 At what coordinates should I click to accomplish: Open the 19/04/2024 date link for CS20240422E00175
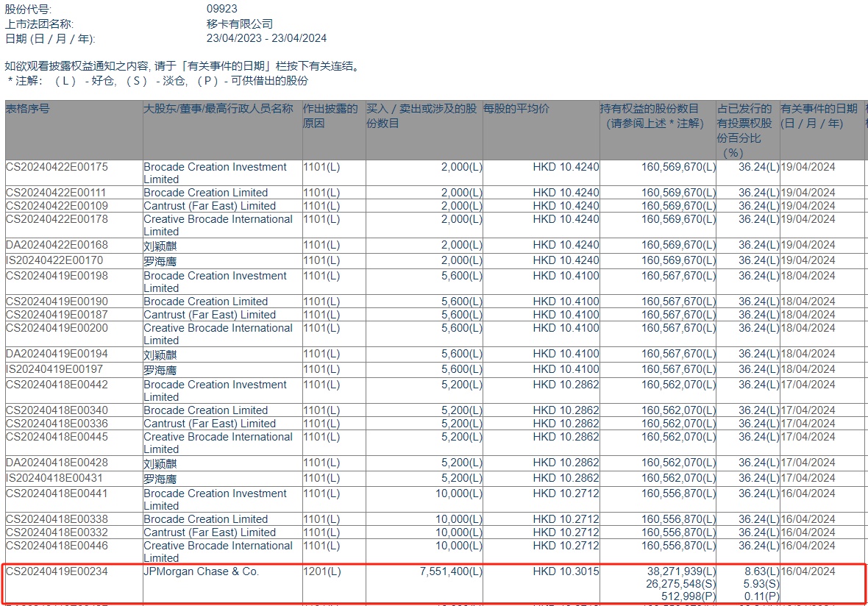tap(808, 167)
